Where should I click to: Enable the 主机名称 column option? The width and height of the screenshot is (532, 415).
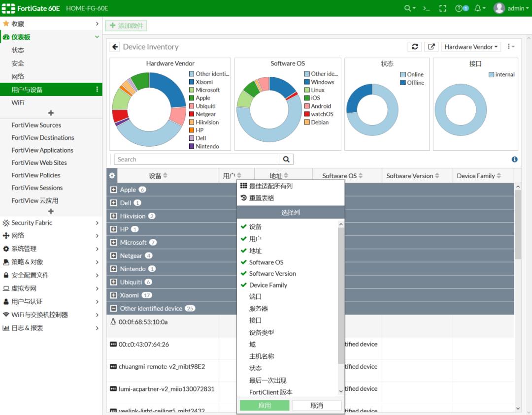click(x=262, y=356)
